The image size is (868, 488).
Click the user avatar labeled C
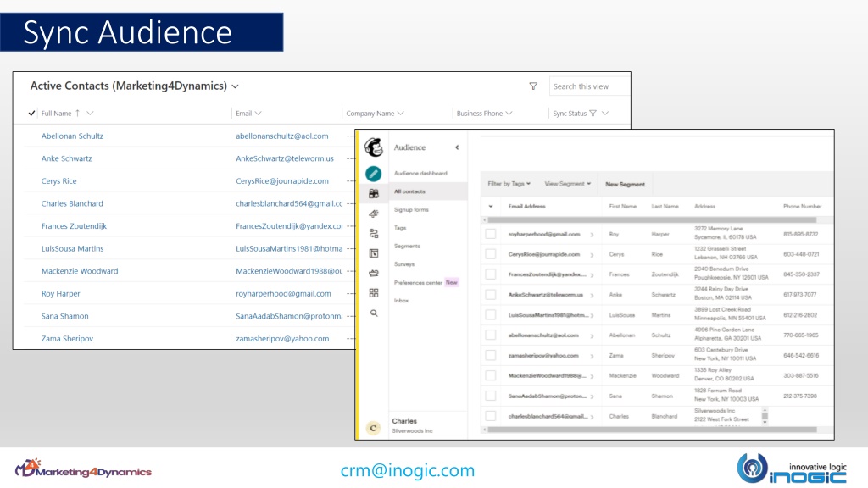click(373, 428)
